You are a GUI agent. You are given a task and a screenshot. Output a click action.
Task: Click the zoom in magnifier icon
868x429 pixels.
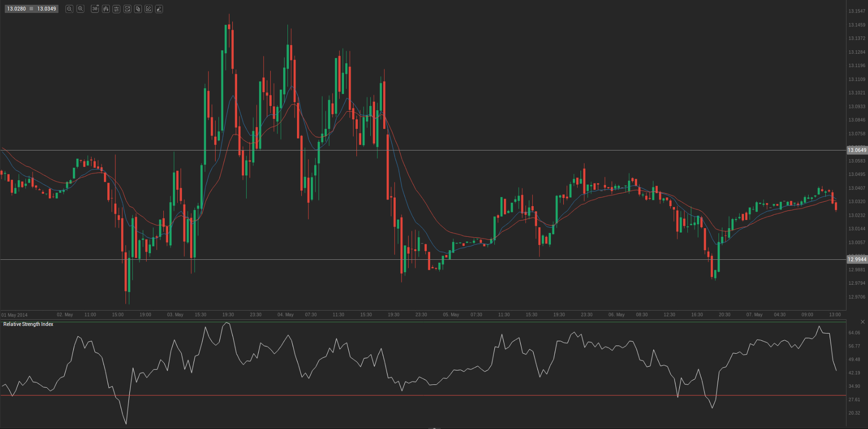pos(80,9)
